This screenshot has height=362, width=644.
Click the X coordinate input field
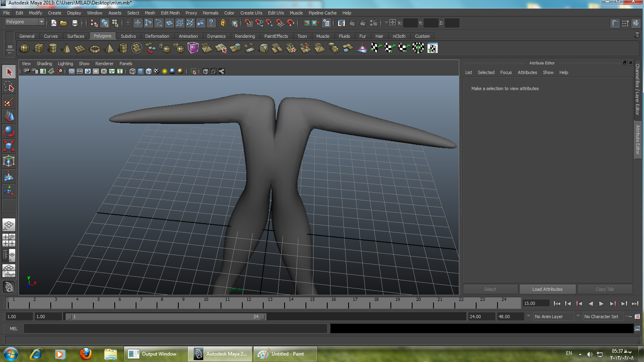click(410, 23)
